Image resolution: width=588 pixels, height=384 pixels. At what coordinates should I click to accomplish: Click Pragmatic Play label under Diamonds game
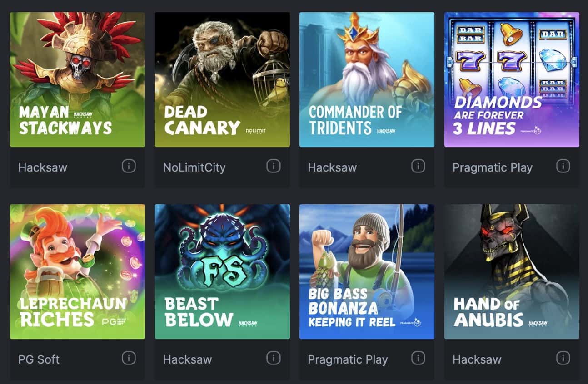tap(492, 167)
